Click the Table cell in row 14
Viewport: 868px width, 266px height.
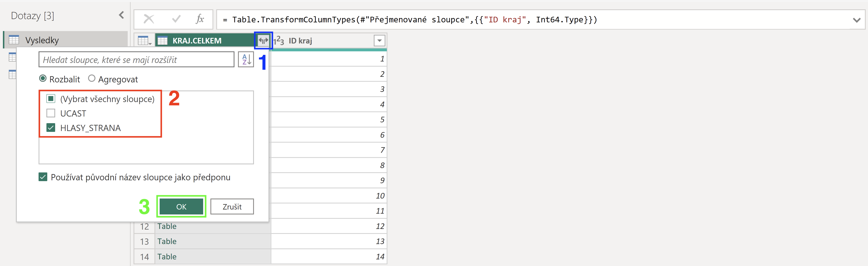[x=213, y=257]
